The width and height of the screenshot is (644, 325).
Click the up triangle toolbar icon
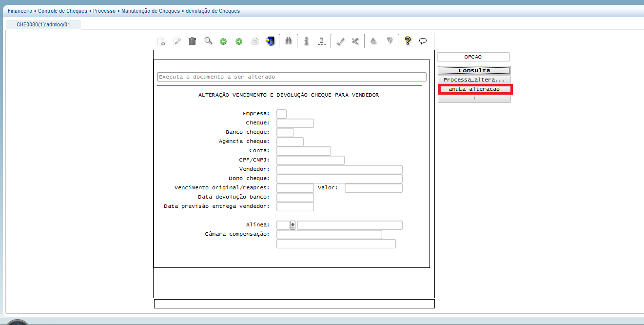point(373,41)
